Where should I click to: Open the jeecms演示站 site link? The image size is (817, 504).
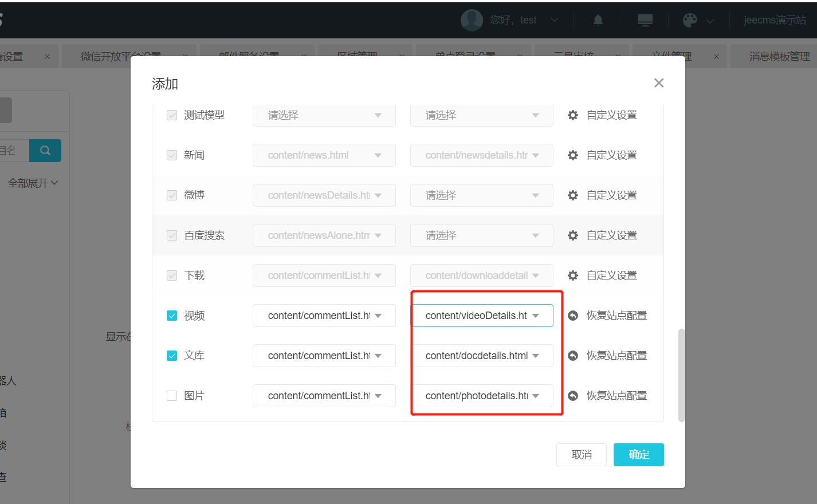(x=775, y=20)
